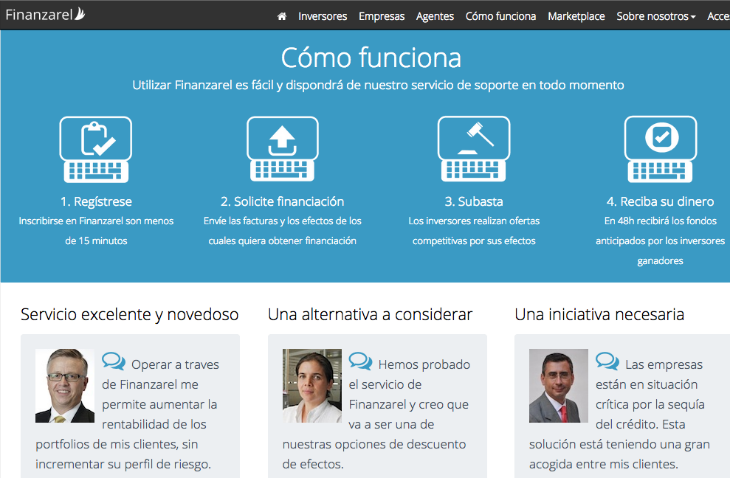Image resolution: width=730 pixels, height=478 pixels.
Task: Click text 'Inscribirse en Finanzarel son menos'
Action: pos(96,221)
